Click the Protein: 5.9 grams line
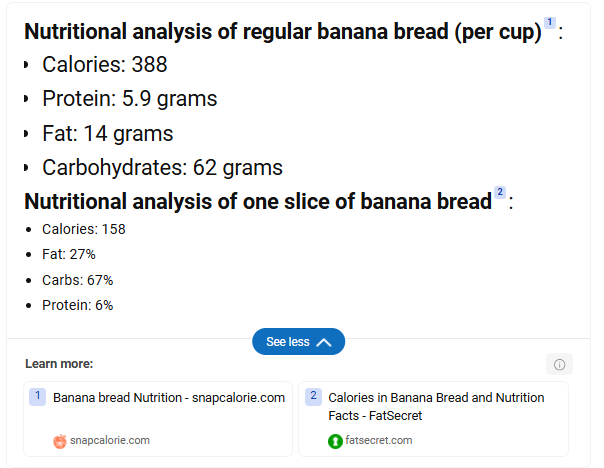 point(130,99)
